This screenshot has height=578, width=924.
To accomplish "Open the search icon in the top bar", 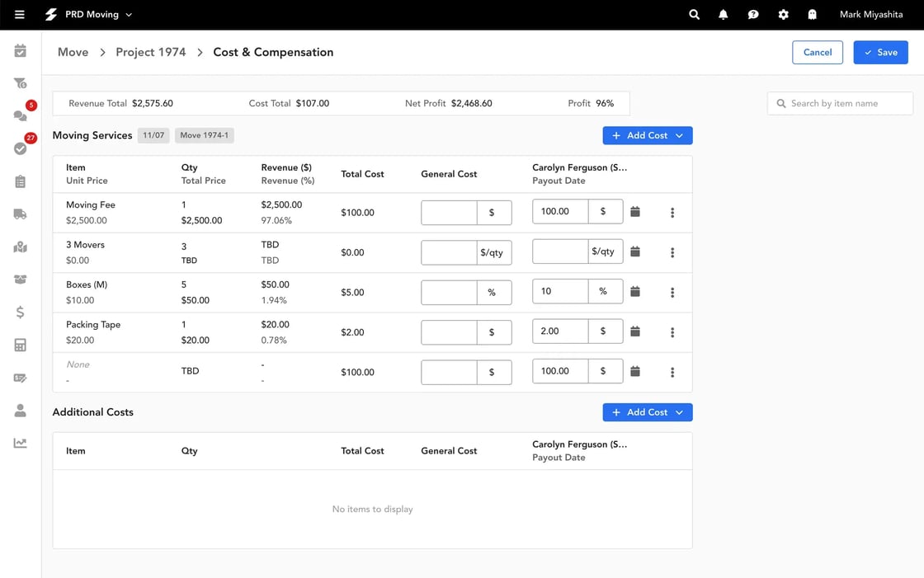I will [694, 14].
